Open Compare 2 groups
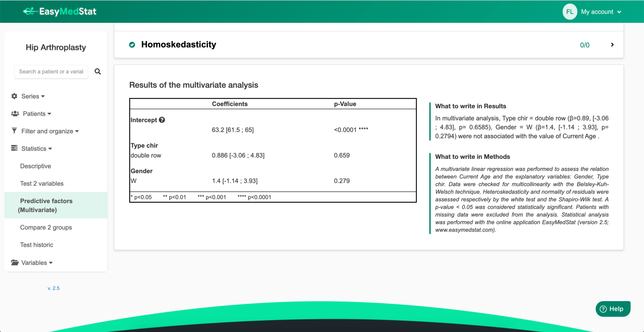The width and height of the screenshot is (644, 332). (x=46, y=227)
